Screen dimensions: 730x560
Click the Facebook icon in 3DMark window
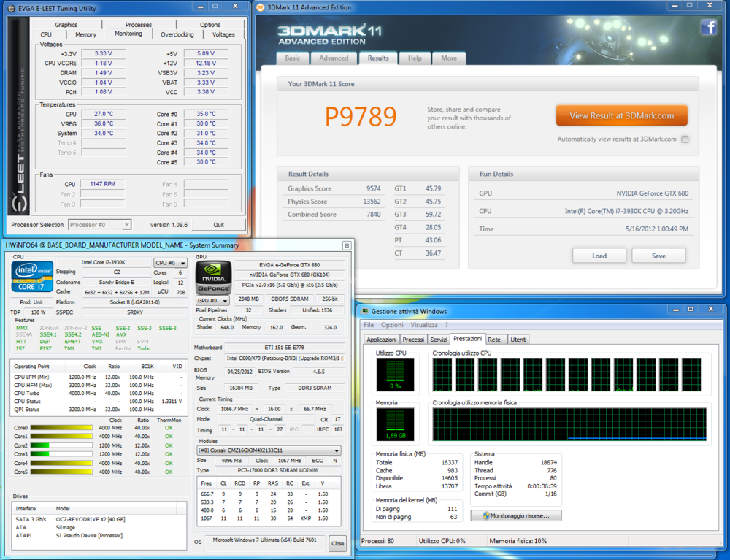tap(709, 27)
